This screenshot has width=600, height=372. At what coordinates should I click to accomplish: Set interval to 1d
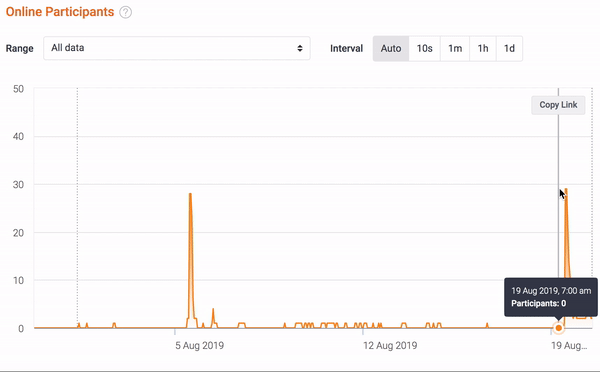tap(509, 49)
